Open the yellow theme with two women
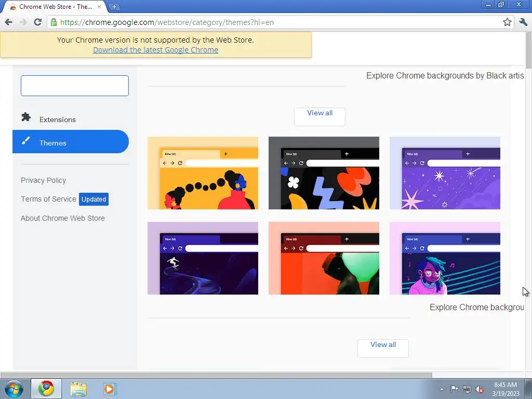The height and width of the screenshot is (399, 532). point(203,173)
